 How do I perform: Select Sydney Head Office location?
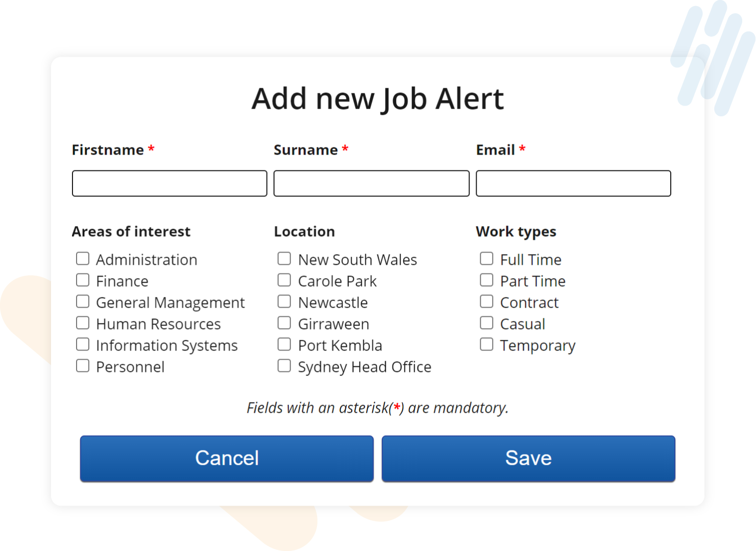click(x=284, y=365)
